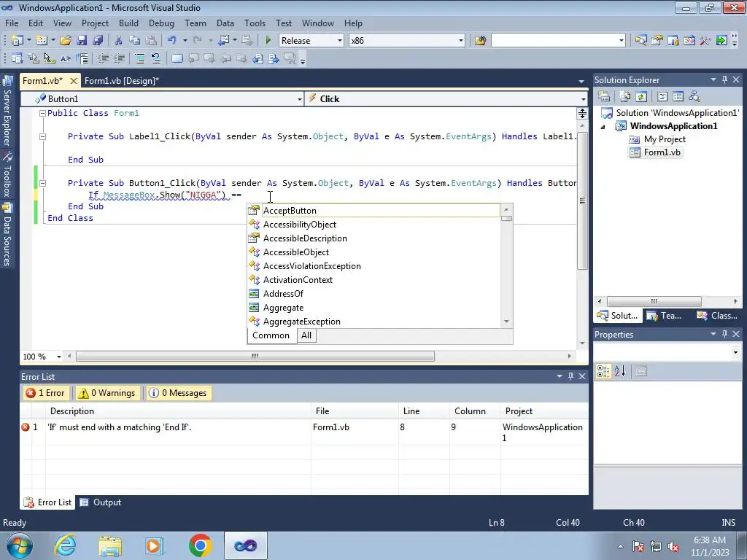This screenshot has width=747, height=560.
Task: Open the Server Explorer side tab
Action: click(x=7, y=111)
